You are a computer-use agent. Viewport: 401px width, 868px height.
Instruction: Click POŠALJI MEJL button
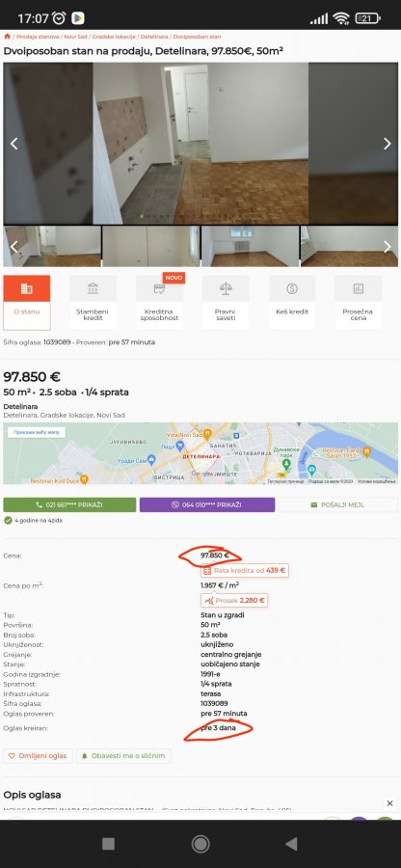point(337,504)
